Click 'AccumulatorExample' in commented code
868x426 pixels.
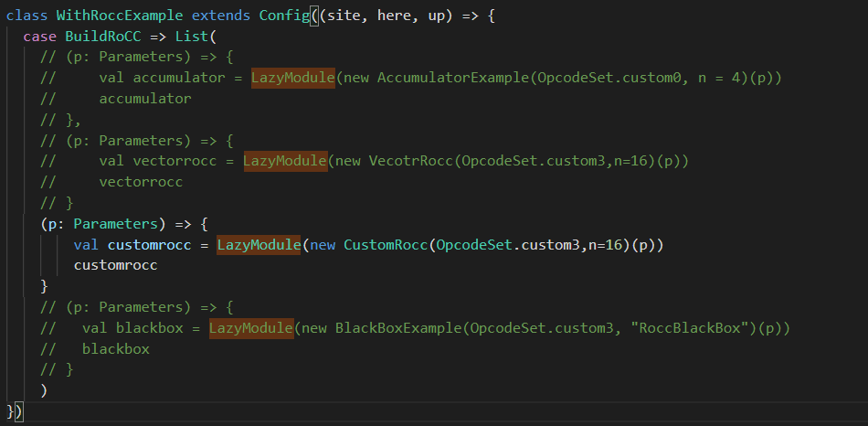[x=453, y=78]
